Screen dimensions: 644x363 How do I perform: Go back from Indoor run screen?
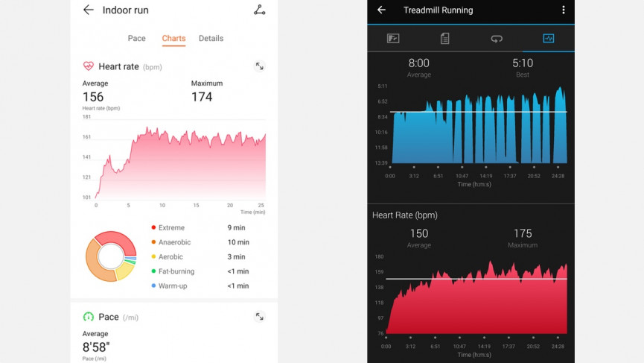coord(89,10)
